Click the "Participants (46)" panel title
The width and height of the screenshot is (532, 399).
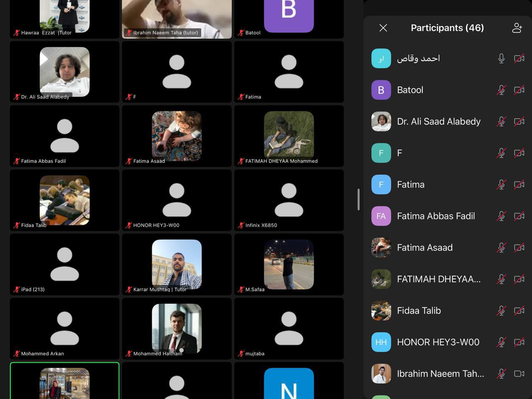[447, 28]
